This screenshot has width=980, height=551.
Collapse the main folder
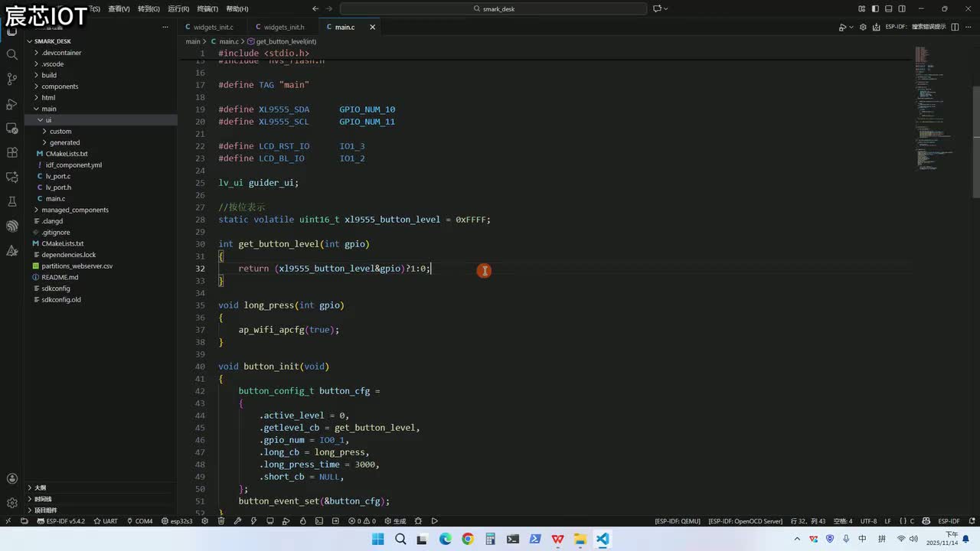click(101, 109)
